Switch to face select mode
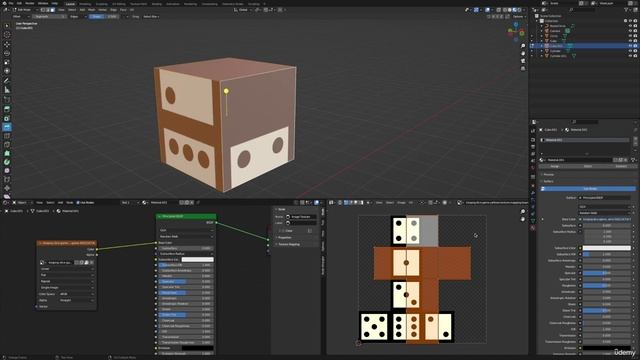This screenshot has width=640, height=360. (52, 10)
